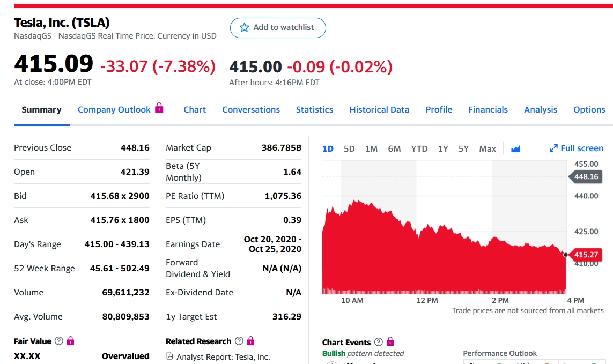Open the Analyst Report: Tesla, Inc. link
This screenshot has width=613, height=364.
point(223,357)
